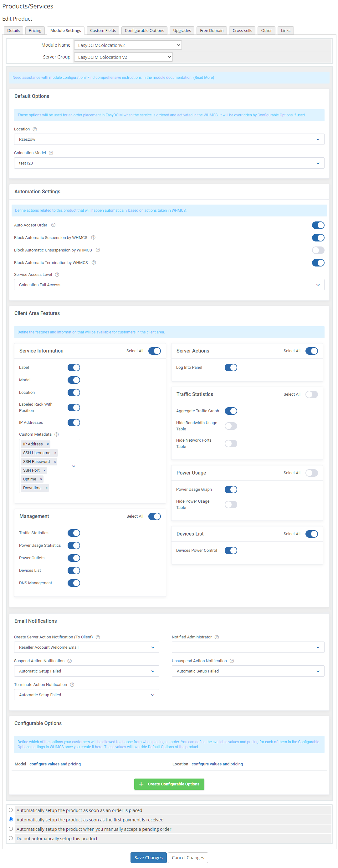Image resolution: width=338 pixels, height=868 pixels.
Task: Click help icon beside Notified Administrator
Action: [x=217, y=637]
